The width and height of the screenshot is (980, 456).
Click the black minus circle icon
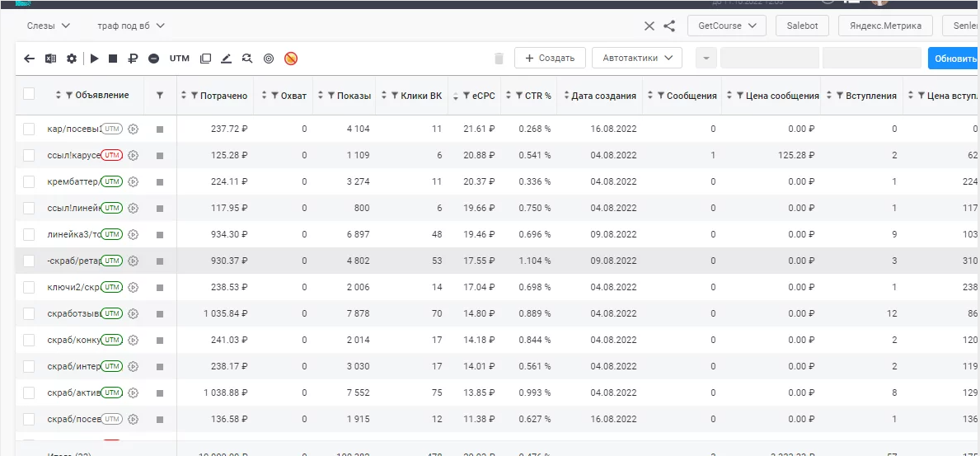[x=154, y=59]
